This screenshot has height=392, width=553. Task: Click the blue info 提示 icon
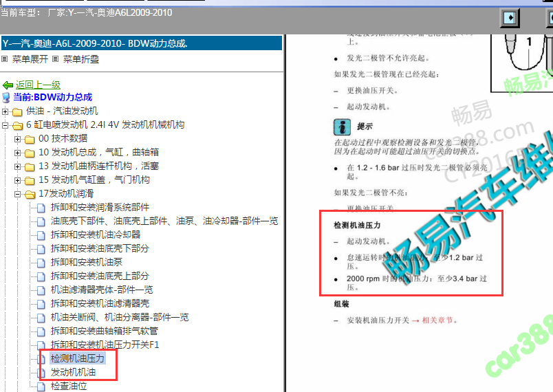click(342, 127)
